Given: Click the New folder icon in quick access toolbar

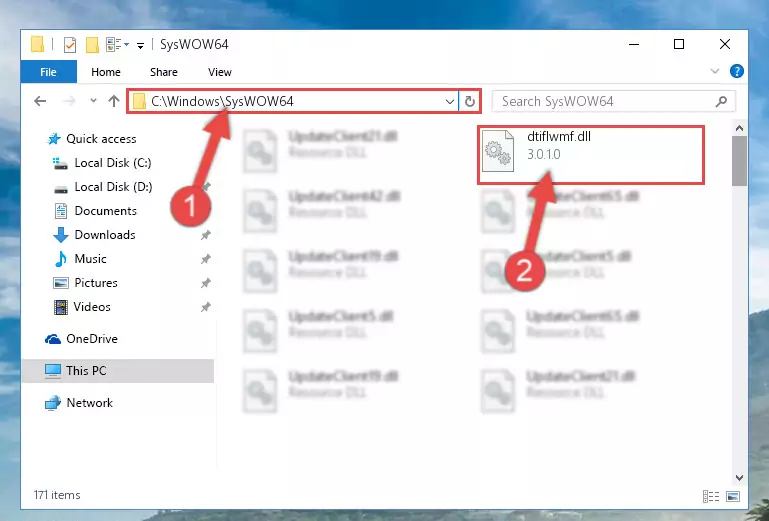Looking at the screenshot, I should coord(92,45).
